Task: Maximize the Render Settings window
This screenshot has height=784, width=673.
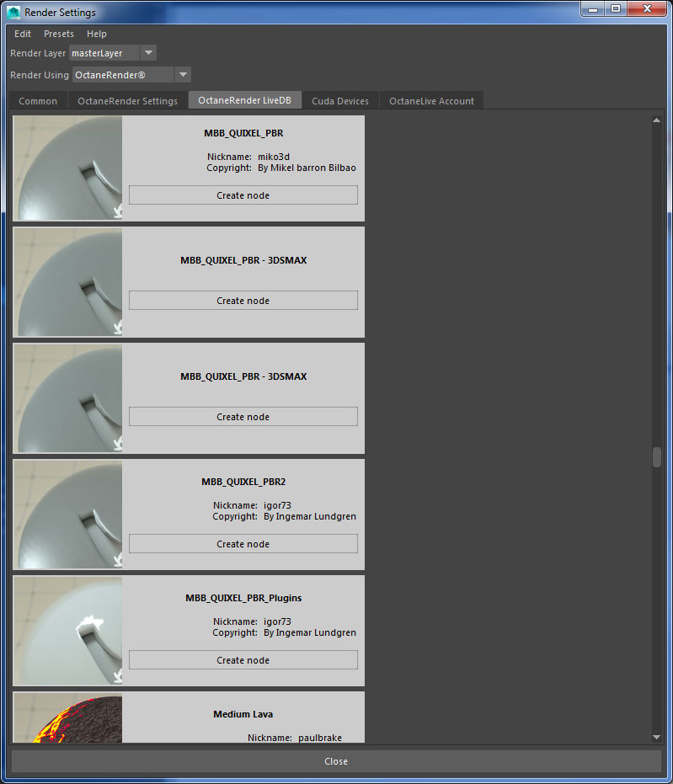Action: click(x=616, y=9)
